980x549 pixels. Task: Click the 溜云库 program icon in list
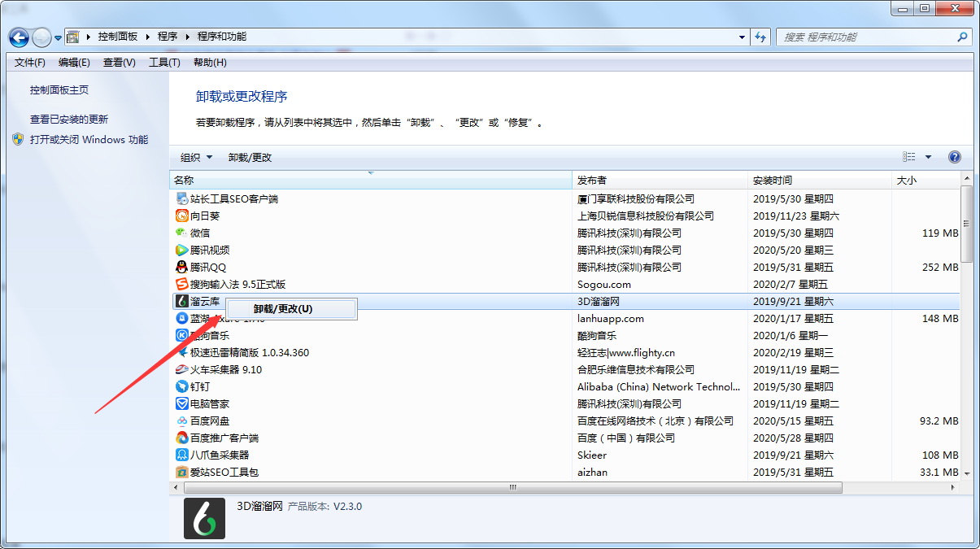click(182, 301)
